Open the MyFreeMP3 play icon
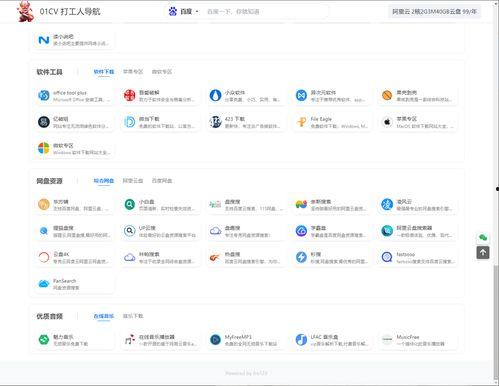The width and height of the screenshot is (499, 386). 215,340
